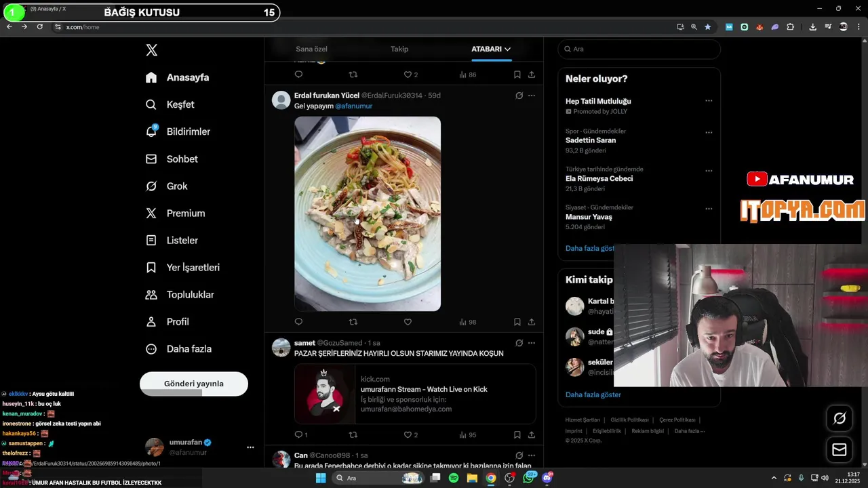Bookmark the Gel yapayım post
Screen dimensions: 868x488
[x=517, y=322]
